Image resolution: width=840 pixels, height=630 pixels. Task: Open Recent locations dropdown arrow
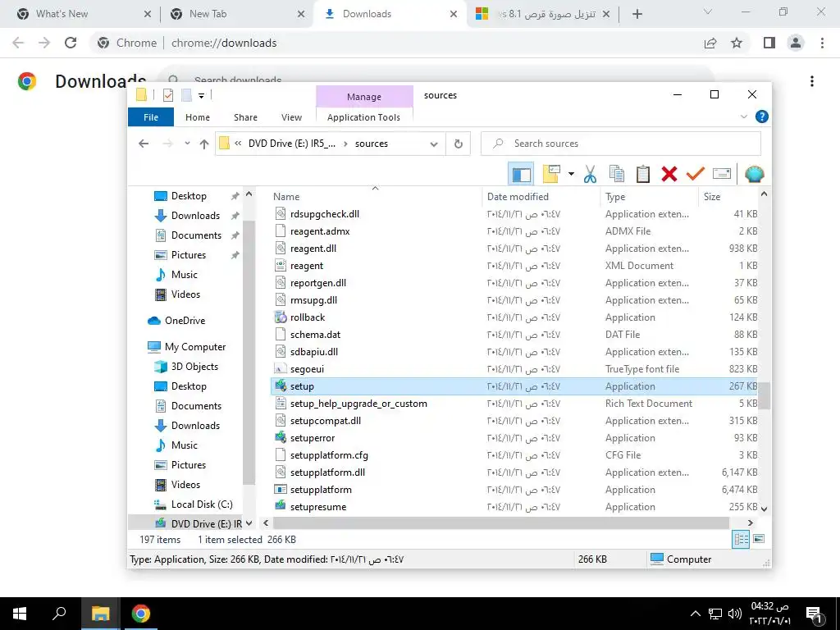coord(187,144)
